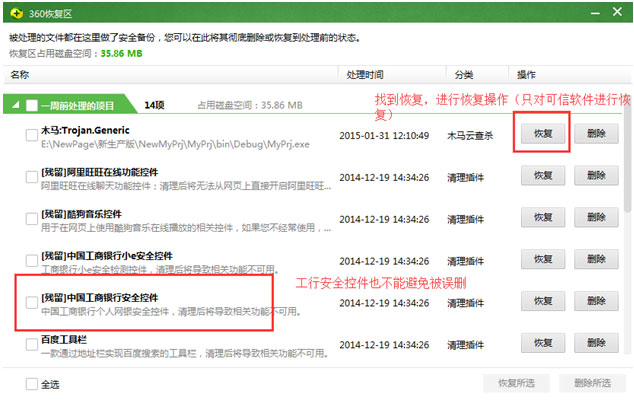Click the 2015-01-31 12:10:49 timestamp

pos(384,135)
